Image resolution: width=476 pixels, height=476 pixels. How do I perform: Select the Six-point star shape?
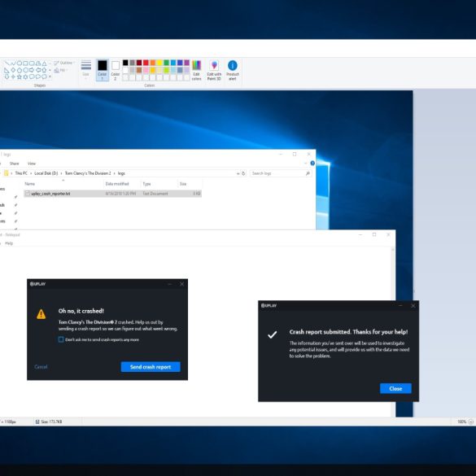(x=25, y=76)
